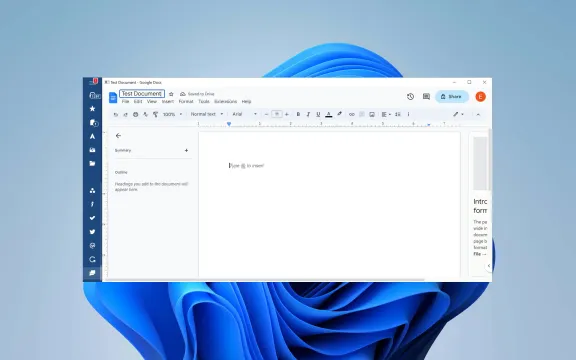The height and width of the screenshot is (360, 576).
Task: Click the Summary label
Action: [123, 150]
